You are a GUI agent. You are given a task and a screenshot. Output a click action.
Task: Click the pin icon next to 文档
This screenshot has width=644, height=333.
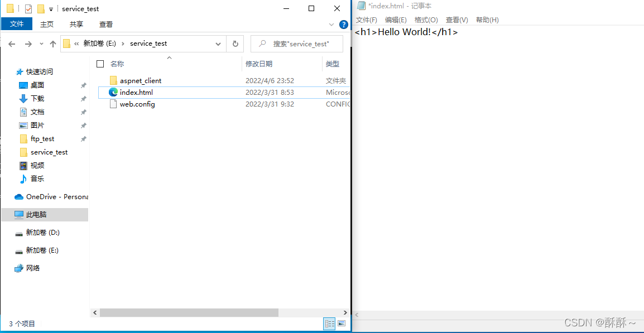click(x=83, y=112)
